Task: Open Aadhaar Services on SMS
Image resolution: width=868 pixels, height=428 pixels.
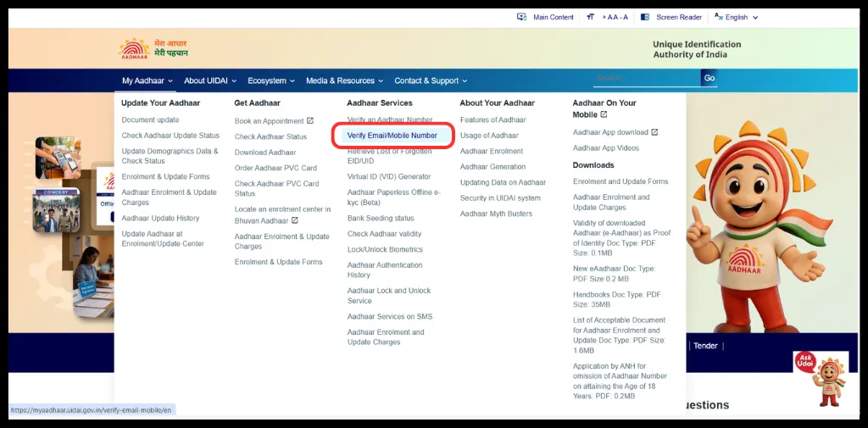Action: pos(390,317)
